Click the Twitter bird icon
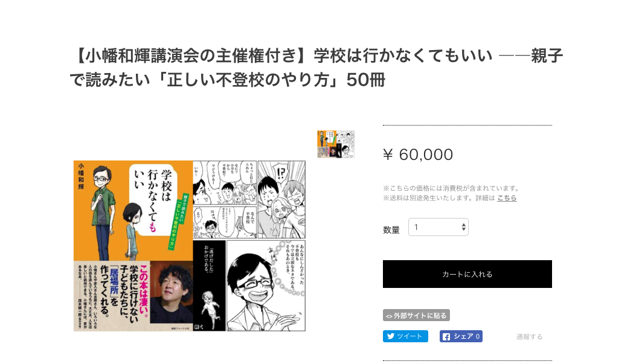Screen dimensions: 636x364 tap(391, 336)
